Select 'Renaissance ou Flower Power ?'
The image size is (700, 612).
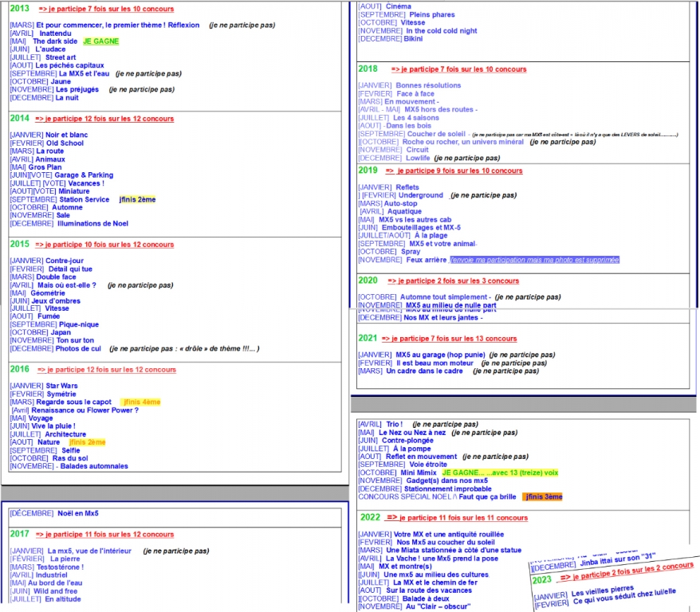pos(85,410)
